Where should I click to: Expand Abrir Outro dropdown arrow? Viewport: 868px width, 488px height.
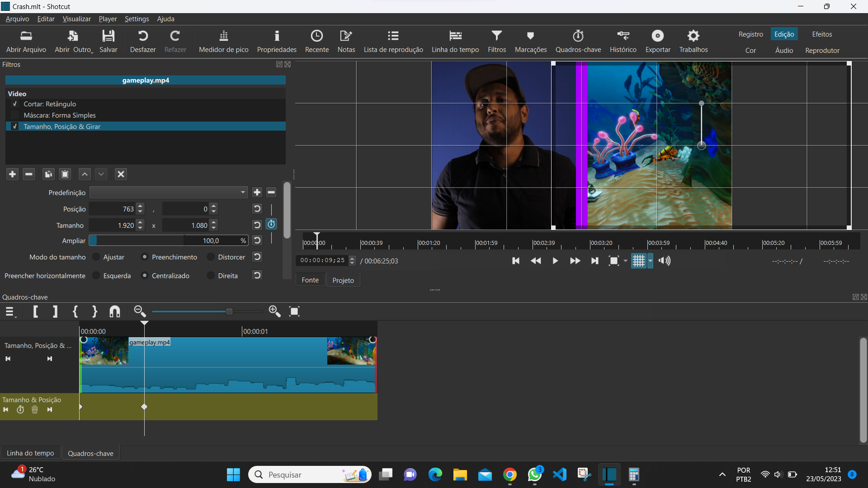92,52
